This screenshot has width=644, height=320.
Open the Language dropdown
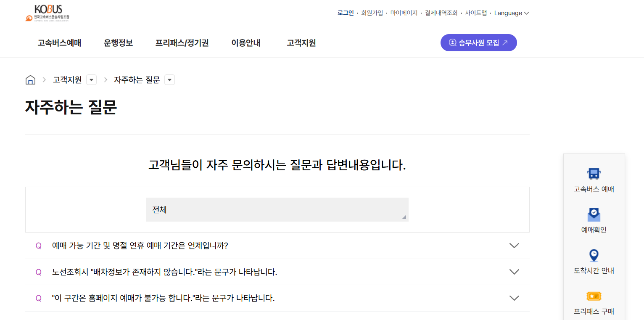click(511, 13)
